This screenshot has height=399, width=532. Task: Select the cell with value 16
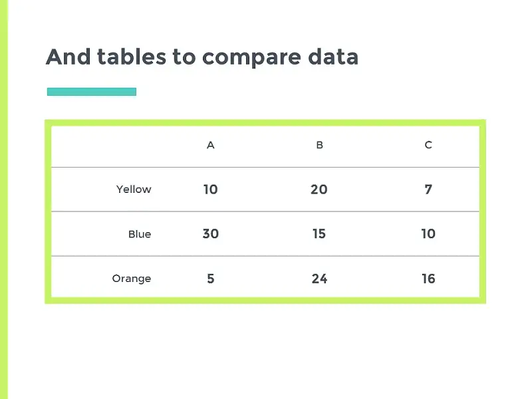tap(428, 279)
